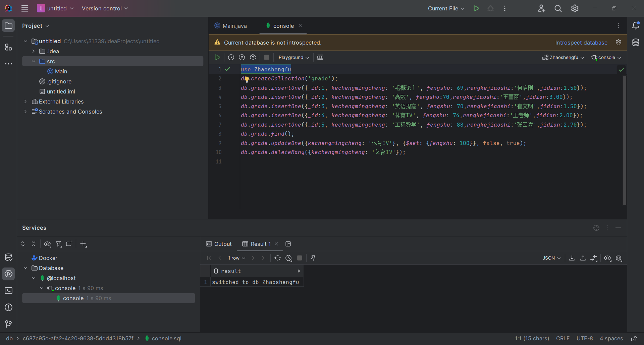This screenshot has width=644, height=345.
Task: Switch to the Main.java editor tab
Action: pyautogui.click(x=231, y=26)
